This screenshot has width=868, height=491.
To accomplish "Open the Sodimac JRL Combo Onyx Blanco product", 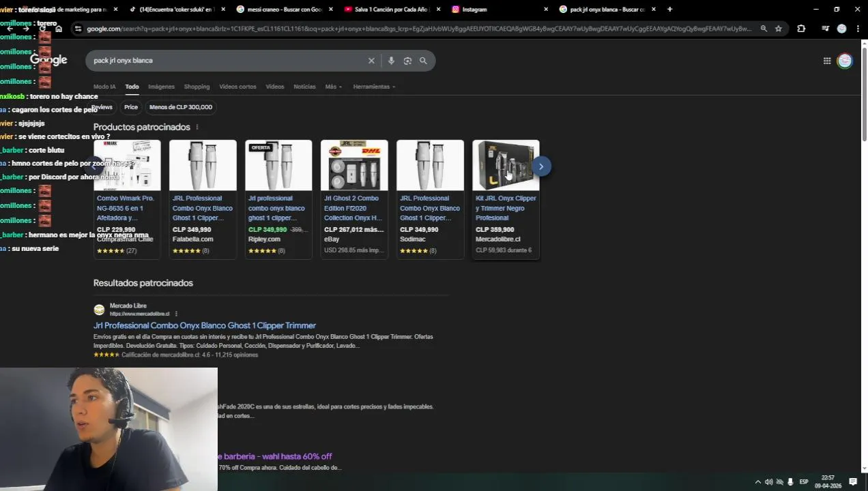I will point(430,208).
